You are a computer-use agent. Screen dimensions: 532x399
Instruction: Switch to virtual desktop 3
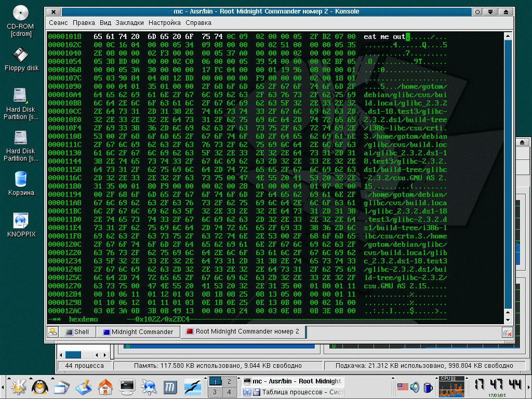[x=215, y=392]
